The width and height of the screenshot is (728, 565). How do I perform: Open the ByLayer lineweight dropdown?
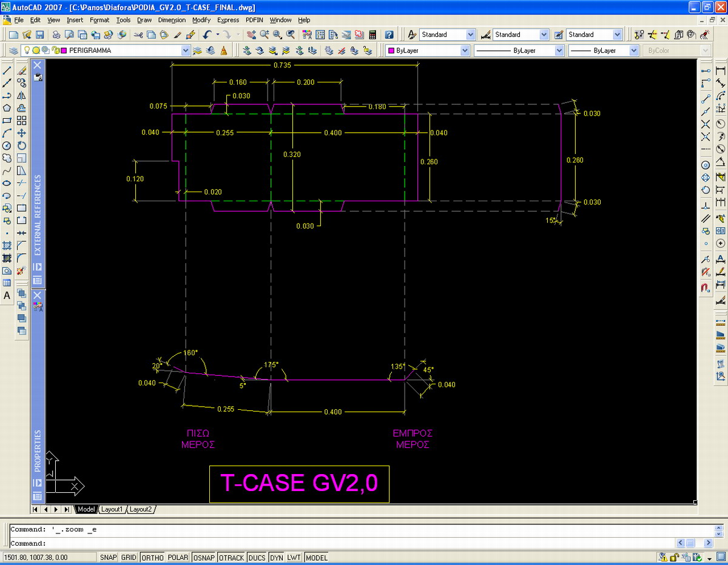(634, 50)
